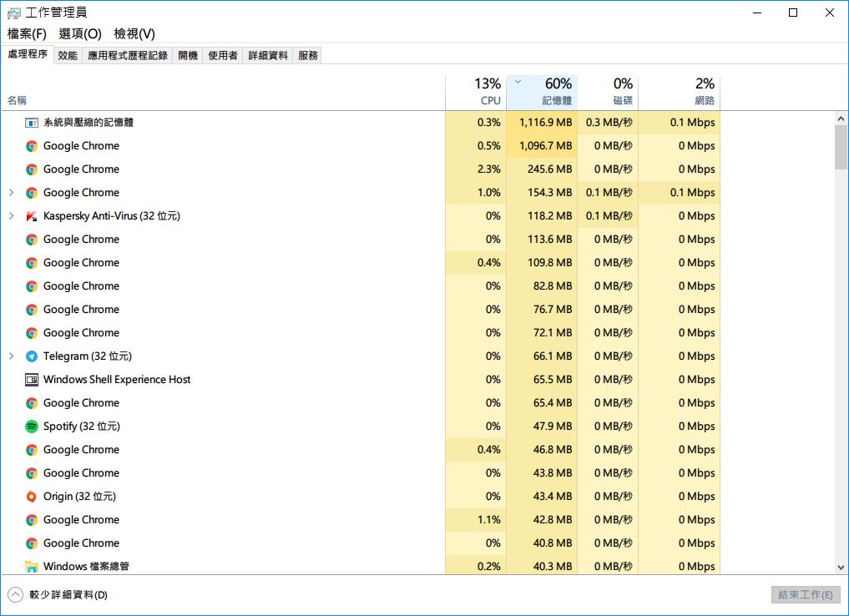The height and width of the screenshot is (616, 849).
Task: Sort by the 名稱 column header
Action: tap(223, 93)
